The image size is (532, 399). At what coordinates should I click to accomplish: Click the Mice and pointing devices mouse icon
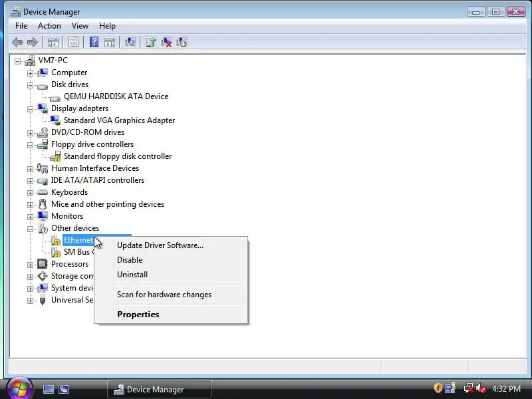43,204
